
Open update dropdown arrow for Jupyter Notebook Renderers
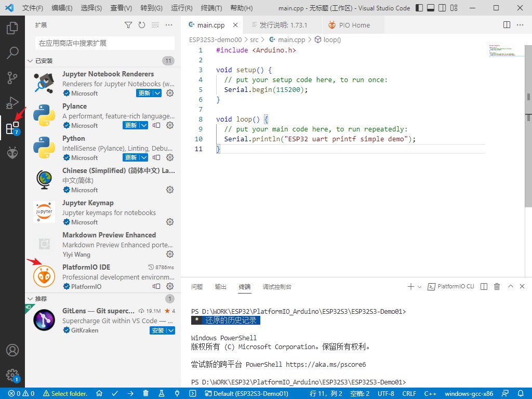point(157,94)
